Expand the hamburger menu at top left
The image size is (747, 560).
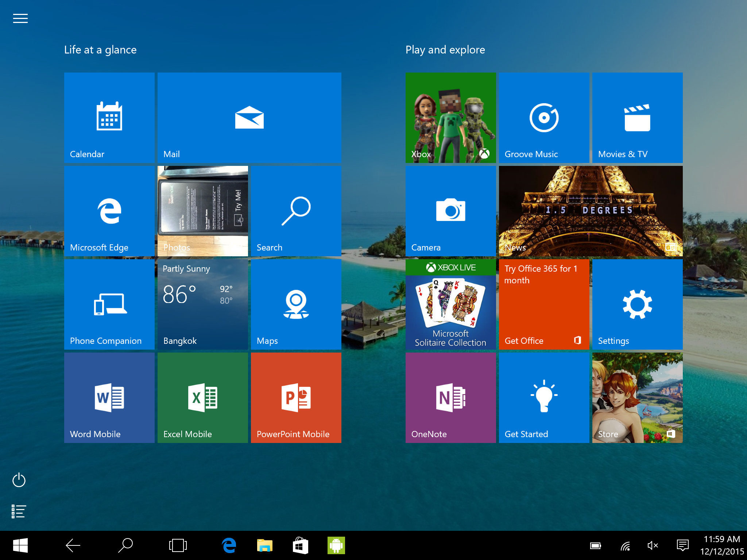[x=20, y=18]
